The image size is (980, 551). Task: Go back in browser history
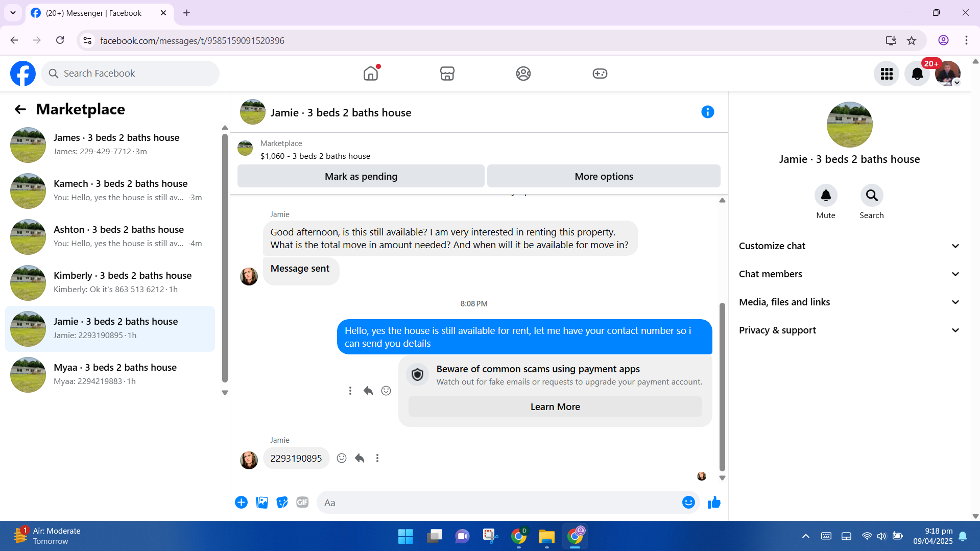click(x=14, y=40)
